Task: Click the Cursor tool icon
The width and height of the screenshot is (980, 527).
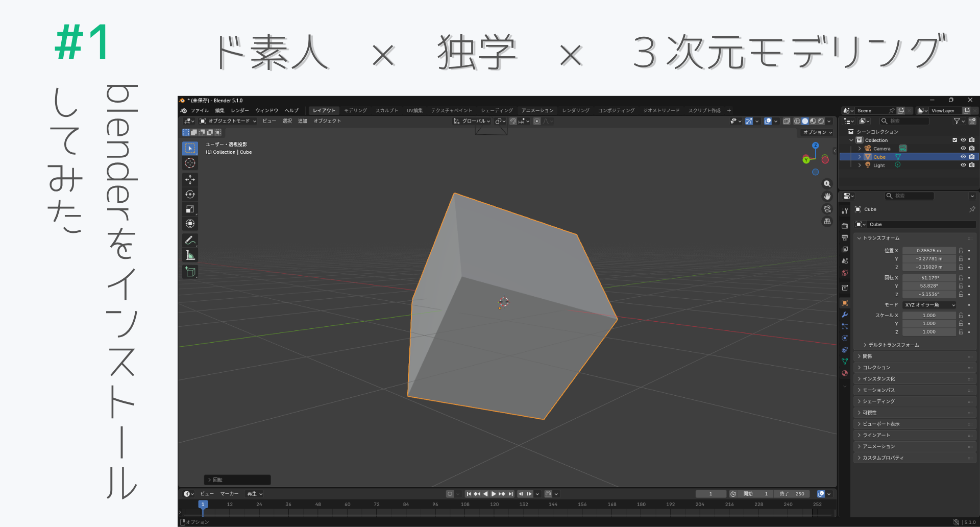Action: point(190,163)
